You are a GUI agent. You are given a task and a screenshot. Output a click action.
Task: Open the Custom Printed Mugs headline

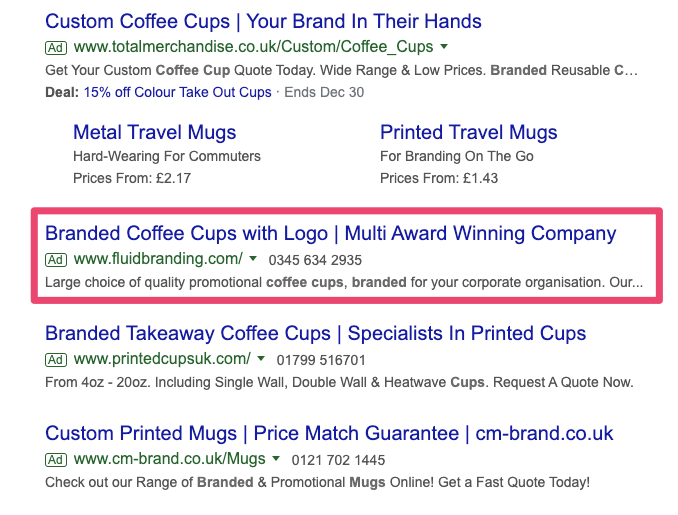(329, 434)
